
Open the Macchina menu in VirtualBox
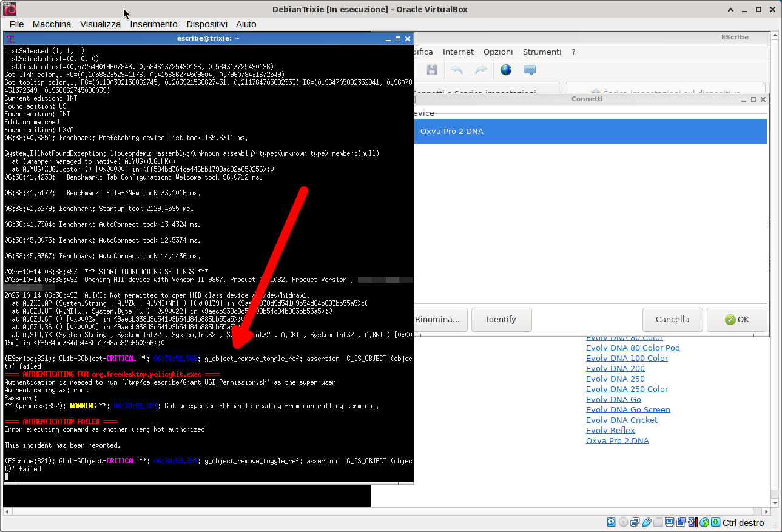pos(52,24)
